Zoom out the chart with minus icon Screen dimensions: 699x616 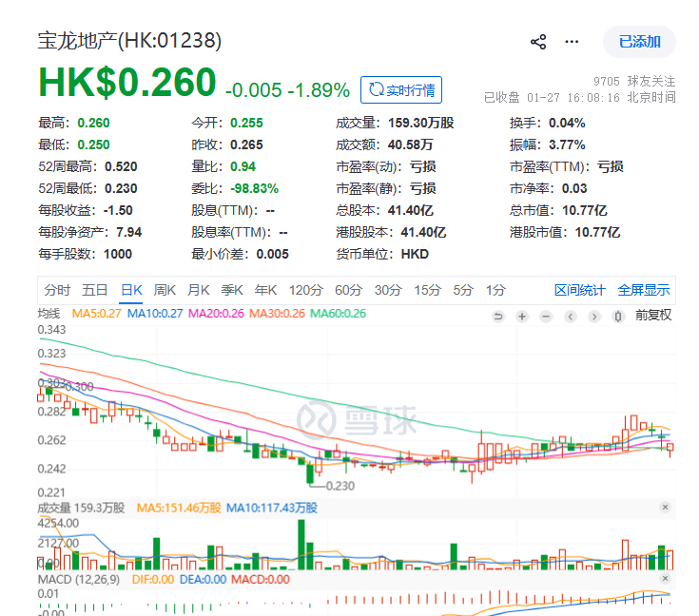coord(545,316)
